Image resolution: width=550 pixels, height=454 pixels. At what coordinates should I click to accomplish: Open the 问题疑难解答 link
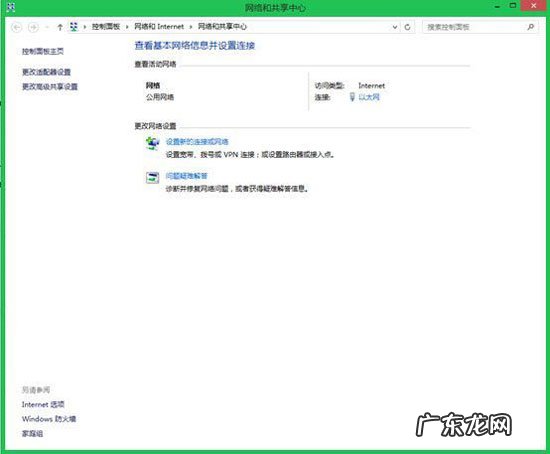point(187,176)
